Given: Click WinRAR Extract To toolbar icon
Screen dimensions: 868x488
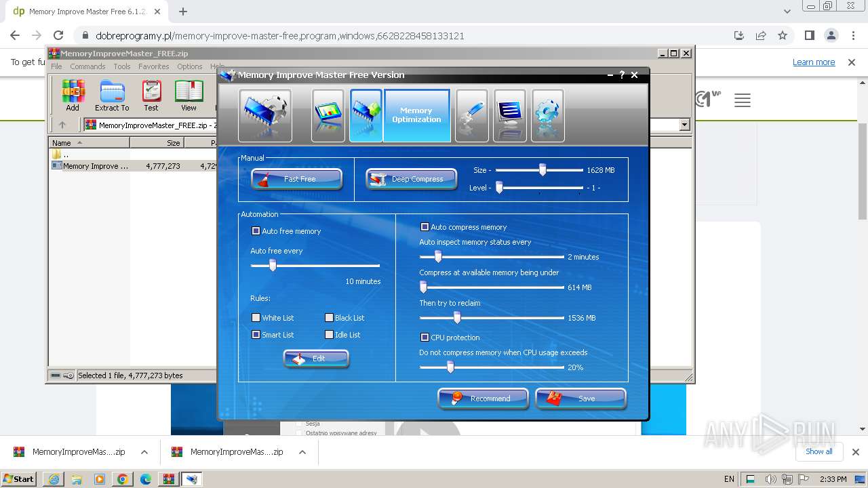Looking at the screenshot, I should click(x=112, y=96).
